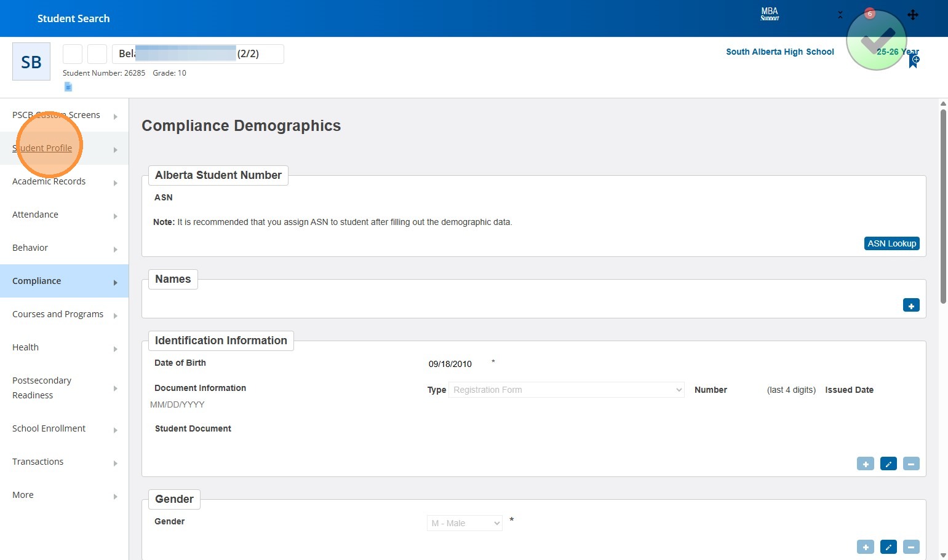This screenshot has width=948, height=560.
Task: Click the pencil edit icon in Gender section
Action: 888,547
